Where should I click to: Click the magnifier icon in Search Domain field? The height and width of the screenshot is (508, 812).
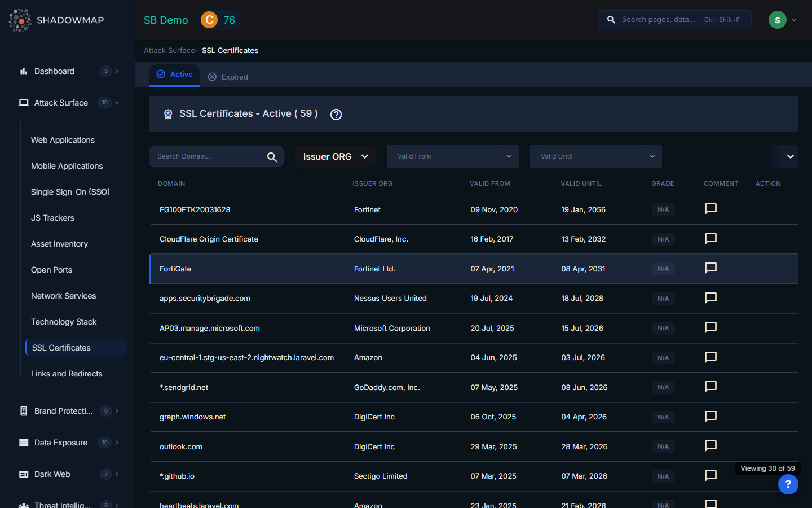[272, 157]
